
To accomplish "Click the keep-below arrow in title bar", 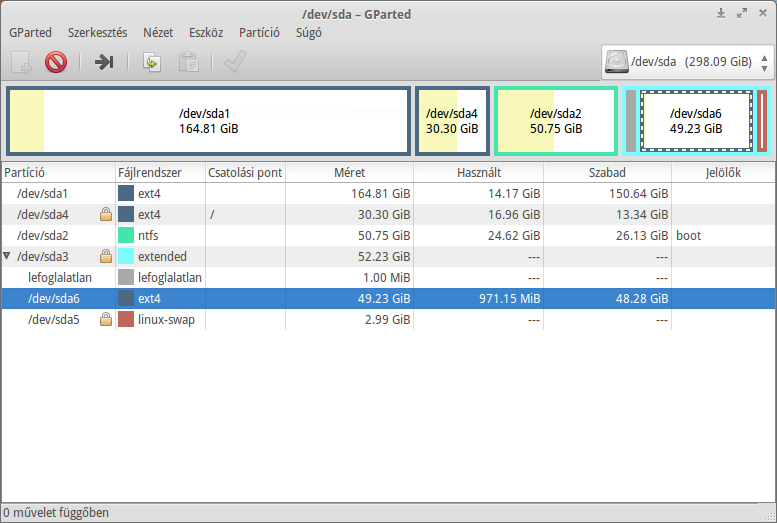I will point(721,13).
